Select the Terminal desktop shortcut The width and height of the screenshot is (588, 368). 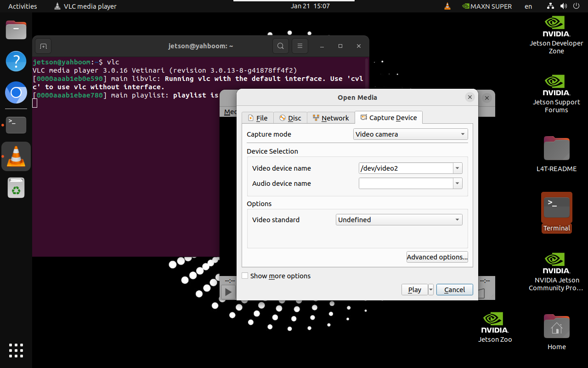(x=556, y=213)
